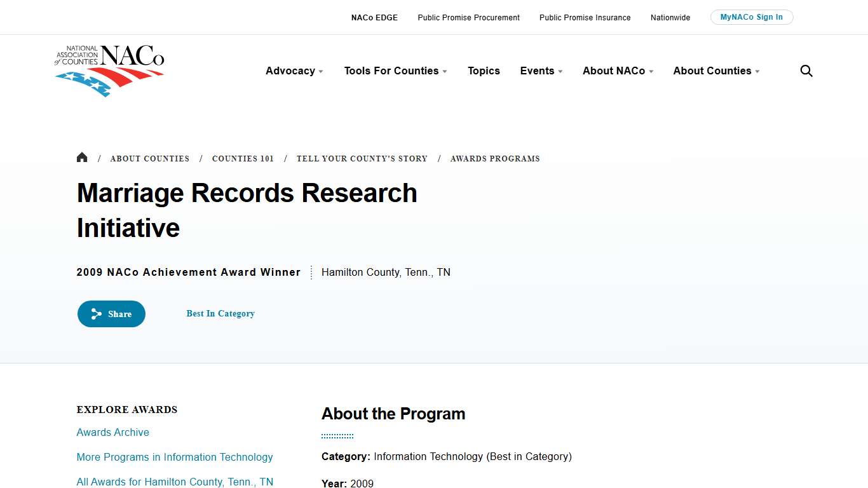
Task: Open the Awards Archive link
Action: tap(112, 432)
